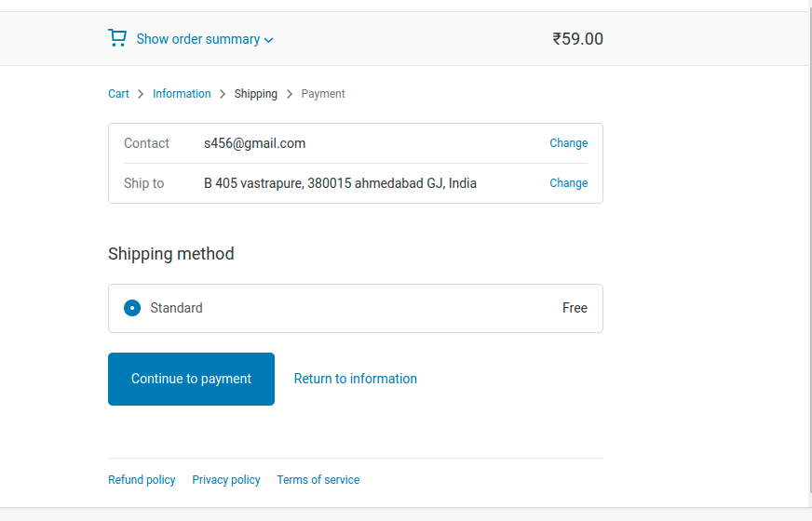Change the contact email
Viewport: 812px width, 521px height.
(x=568, y=143)
